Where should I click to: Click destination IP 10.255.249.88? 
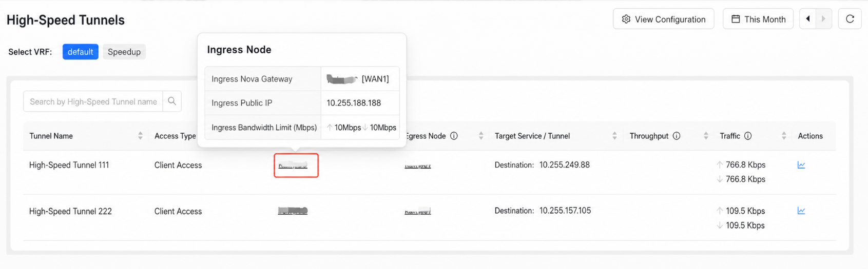564,165
